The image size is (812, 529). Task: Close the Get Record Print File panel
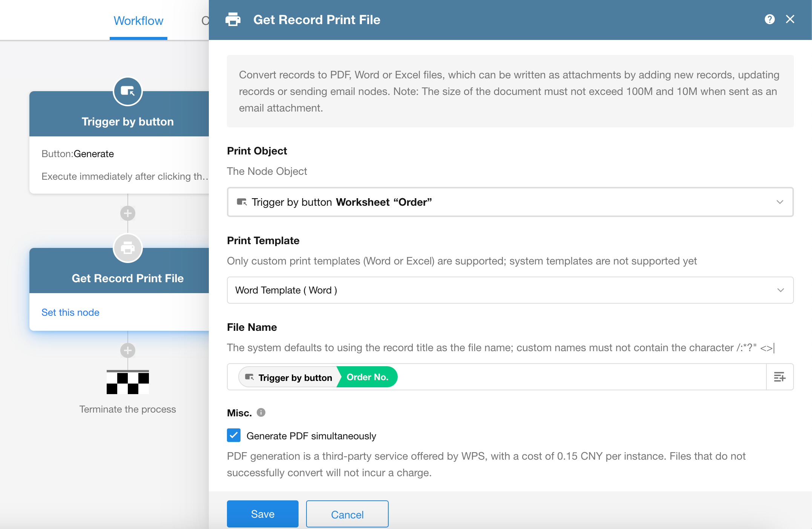[x=790, y=19]
